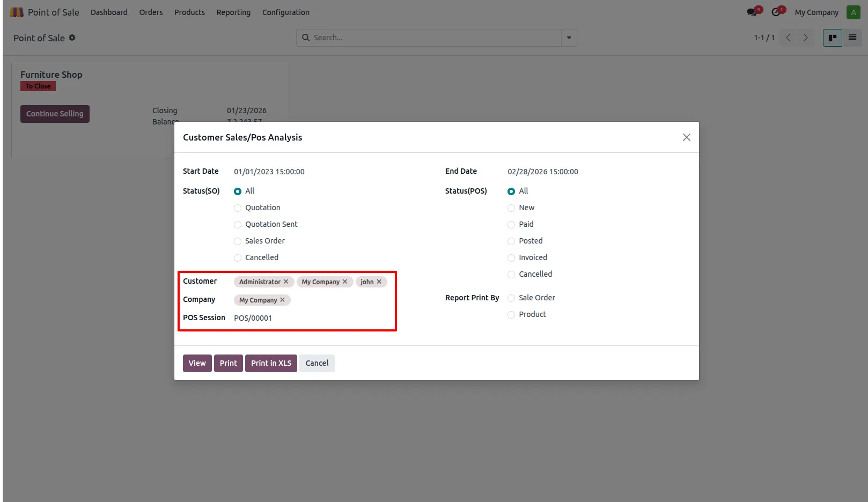Screen dimensions: 868x502
Task: Click the View button
Action: (197, 363)
